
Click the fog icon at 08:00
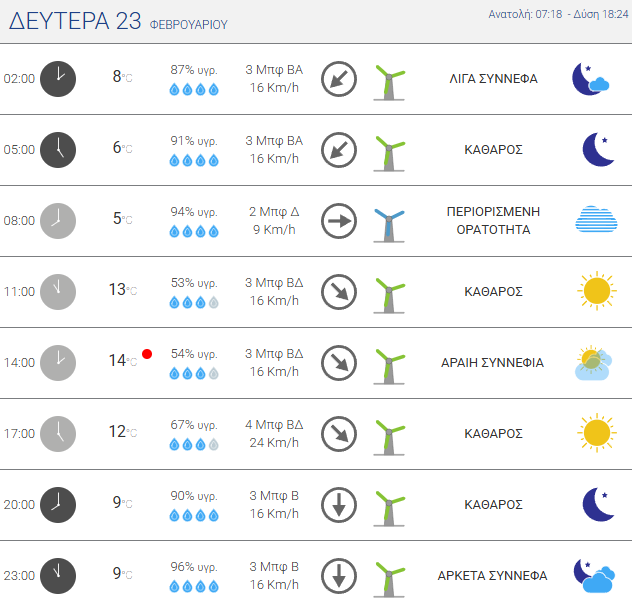[594, 220]
